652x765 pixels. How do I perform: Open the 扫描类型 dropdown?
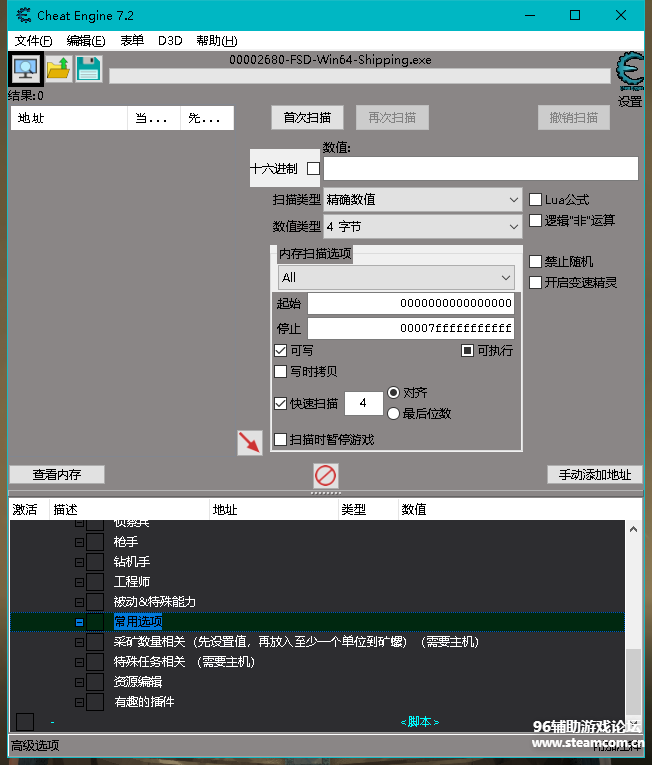tap(423, 200)
